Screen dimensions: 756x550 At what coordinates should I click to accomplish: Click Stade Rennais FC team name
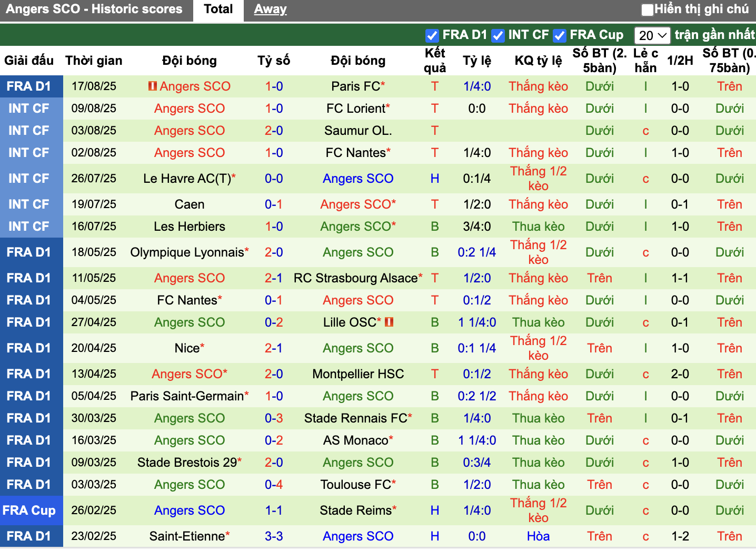(x=356, y=418)
